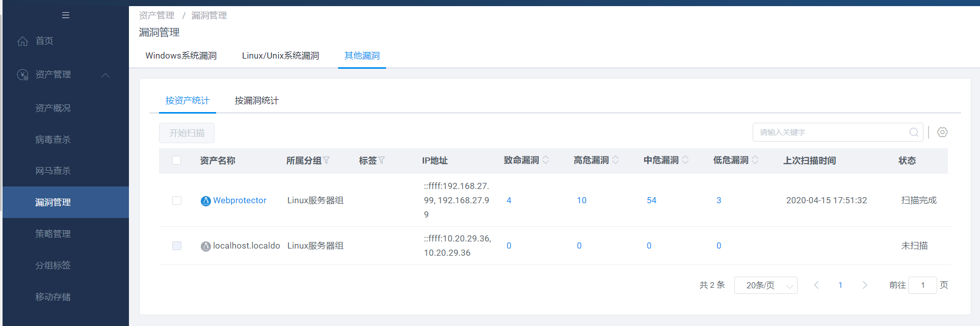Click Linux服务器组 in the Webprotector row
Image resolution: width=980 pixels, height=326 pixels.
click(x=315, y=200)
